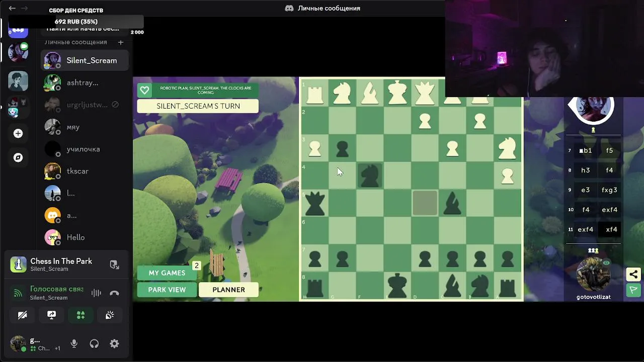
Task: Click the share icon beside the move list
Action: (x=633, y=274)
